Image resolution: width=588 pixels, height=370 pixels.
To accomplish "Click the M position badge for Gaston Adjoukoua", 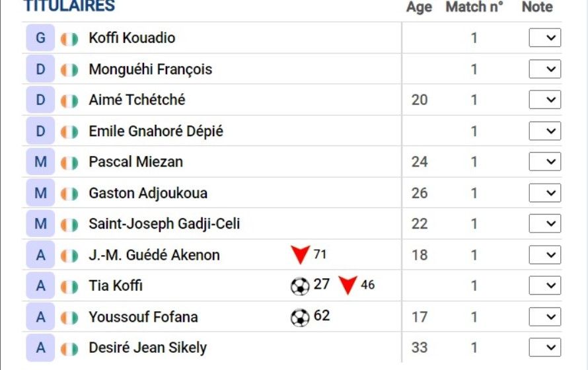I will (40, 193).
